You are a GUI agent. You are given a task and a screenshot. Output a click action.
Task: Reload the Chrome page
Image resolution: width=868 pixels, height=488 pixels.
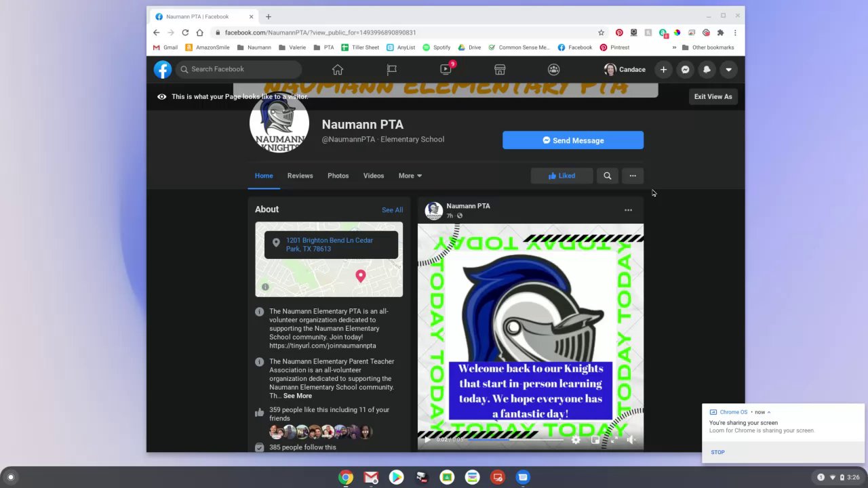(185, 33)
